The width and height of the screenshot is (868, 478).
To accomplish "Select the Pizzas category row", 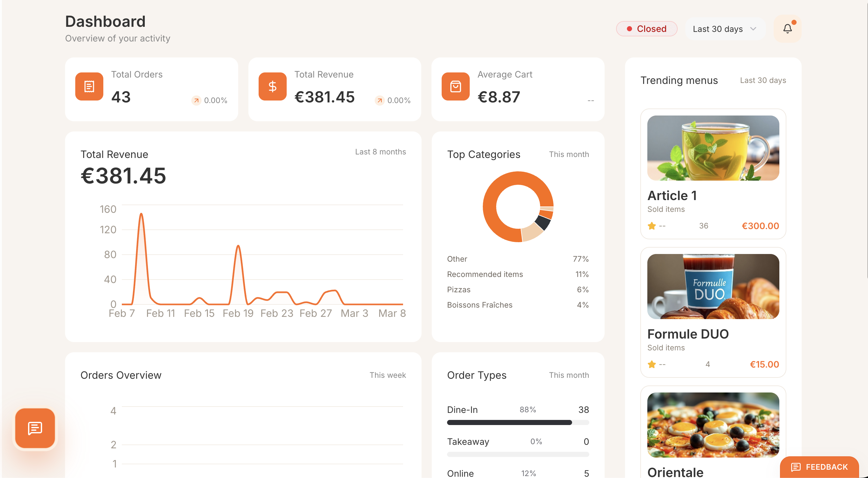I will (x=518, y=289).
